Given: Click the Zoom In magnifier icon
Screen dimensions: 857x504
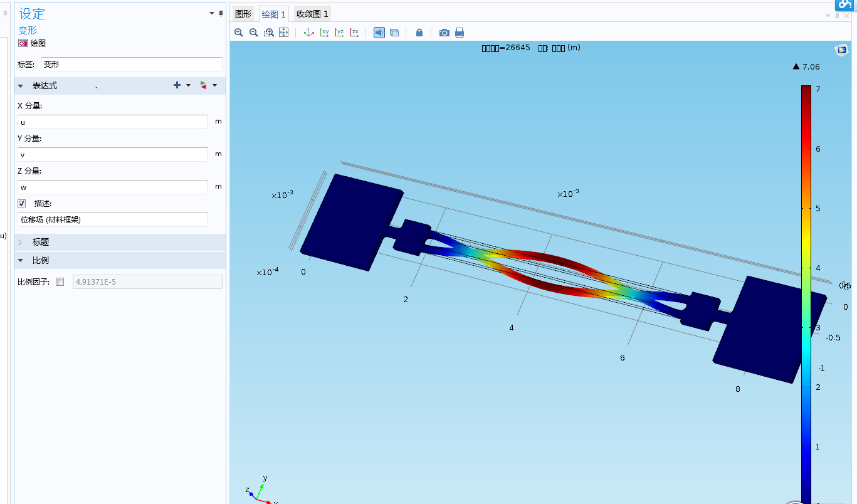Looking at the screenshot, I should (238, 33).
